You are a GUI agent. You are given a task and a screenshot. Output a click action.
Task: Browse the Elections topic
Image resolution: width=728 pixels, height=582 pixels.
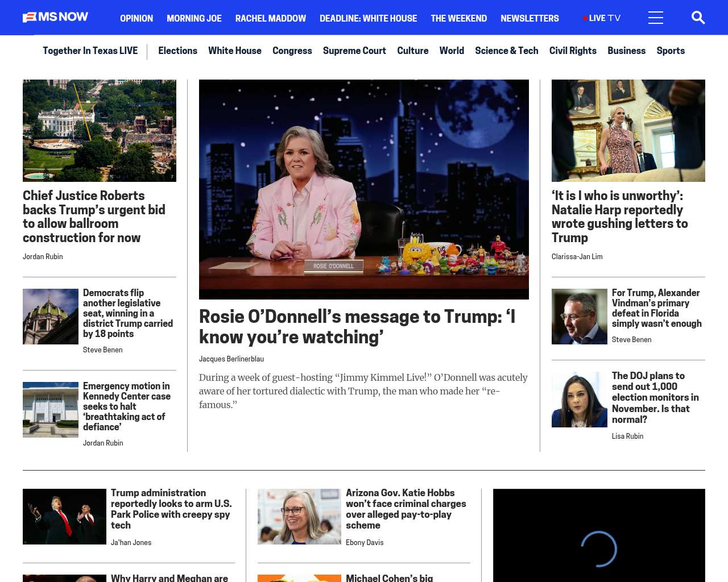pos(177,51)
